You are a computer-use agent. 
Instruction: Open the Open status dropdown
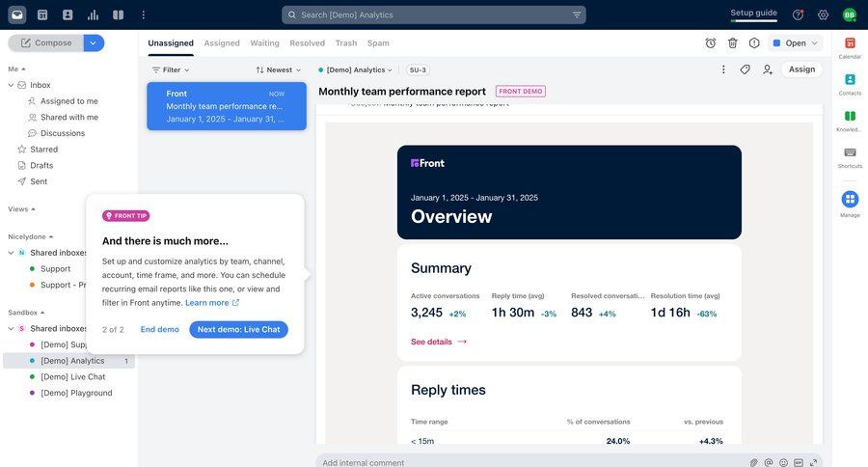pyautogui.click(x=795, y=43)
